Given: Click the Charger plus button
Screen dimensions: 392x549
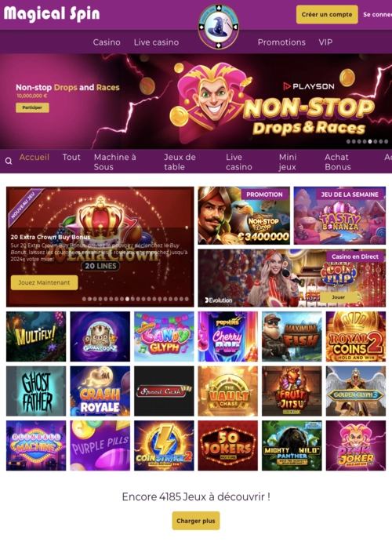Looking at the screenshot, I should 196,521.
